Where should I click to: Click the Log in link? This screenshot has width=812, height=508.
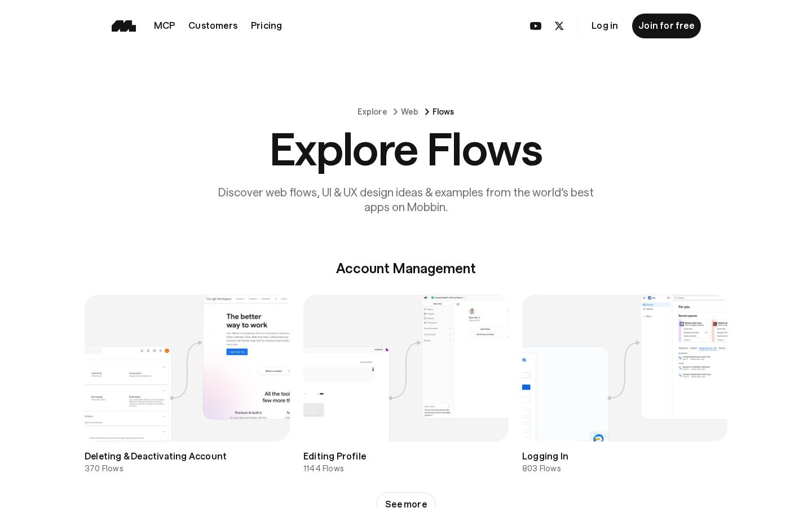point(604,26)
